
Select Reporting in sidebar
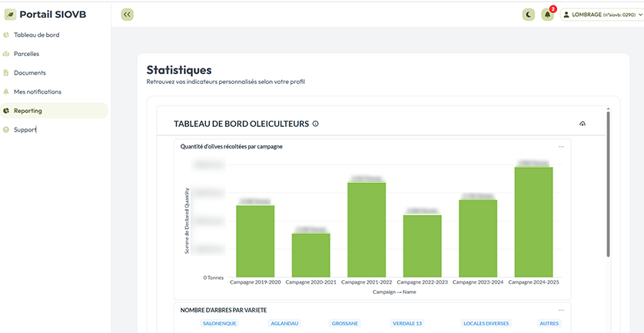coord(54,111)
